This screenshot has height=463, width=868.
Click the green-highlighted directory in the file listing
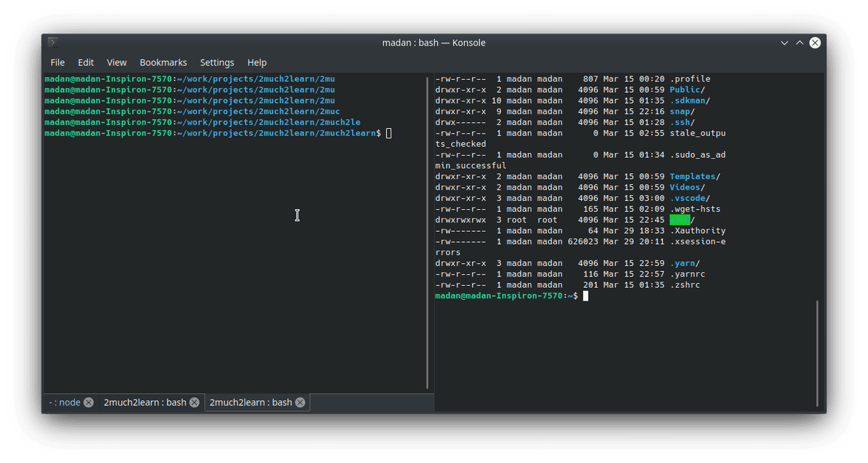tap(679, 220)
